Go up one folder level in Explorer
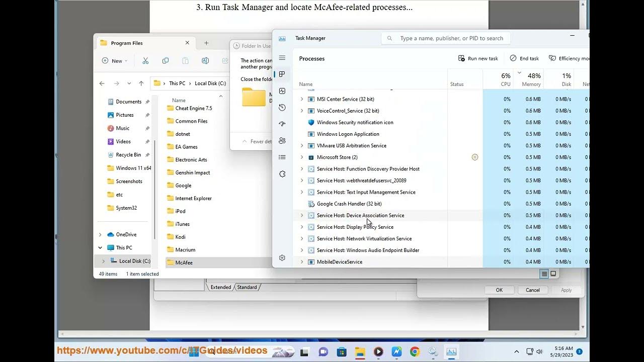644x362 pixels. [141, 83]
